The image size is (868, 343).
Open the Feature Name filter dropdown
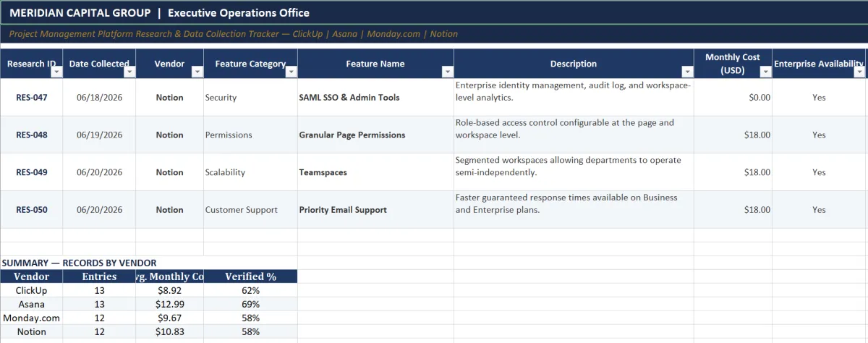[x=447, y=72]
